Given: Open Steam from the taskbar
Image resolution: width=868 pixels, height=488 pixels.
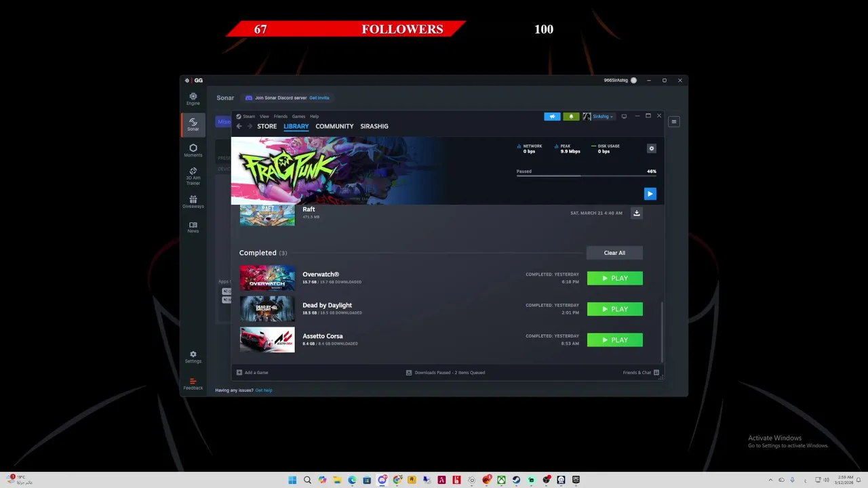Looking at the screenshot, I should pyautogui.click(x=516, y=480).
